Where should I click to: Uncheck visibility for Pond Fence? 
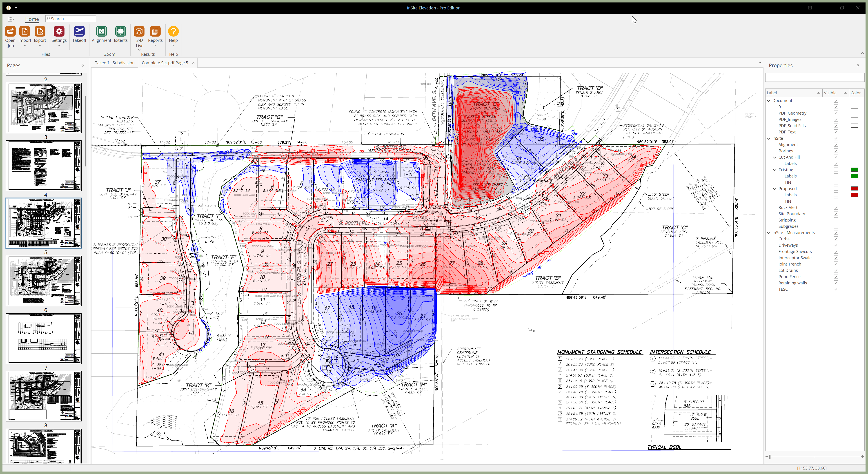[836, 276]
